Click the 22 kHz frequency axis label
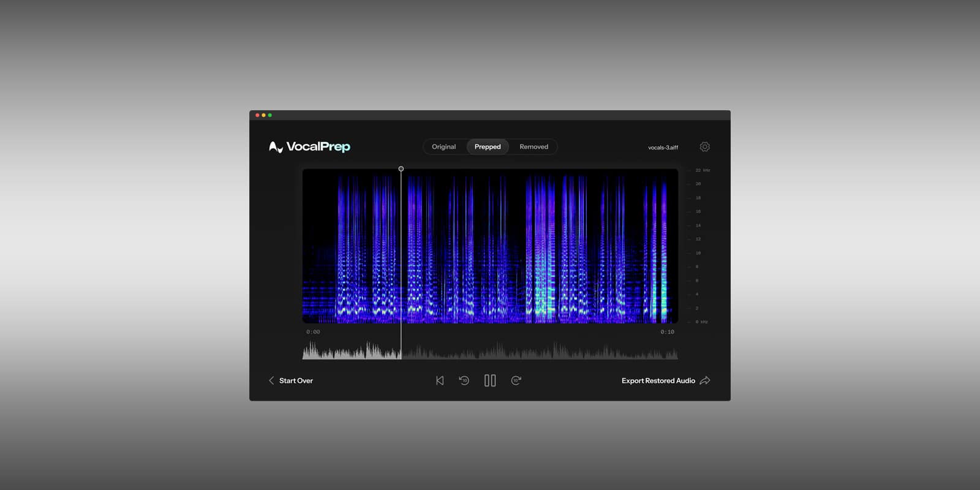The height and width of the screenshot is (490, 980). point(703,170)
